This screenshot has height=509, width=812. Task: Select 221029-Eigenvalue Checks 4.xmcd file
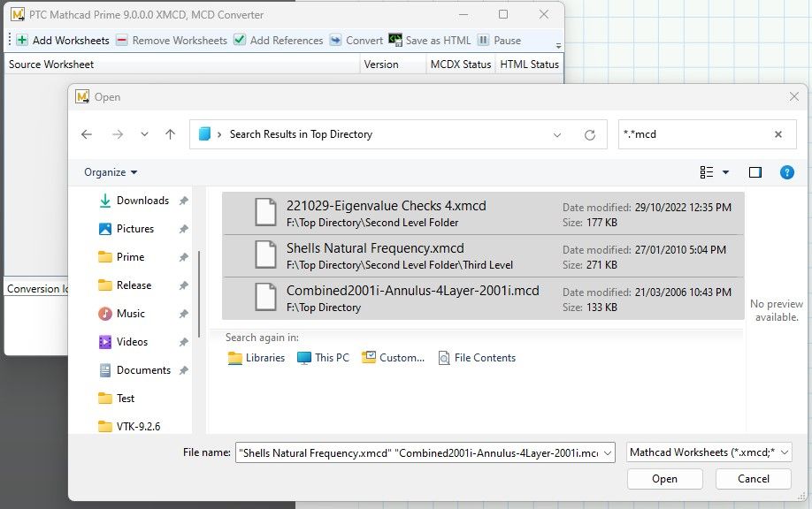(x=387, y=206)
